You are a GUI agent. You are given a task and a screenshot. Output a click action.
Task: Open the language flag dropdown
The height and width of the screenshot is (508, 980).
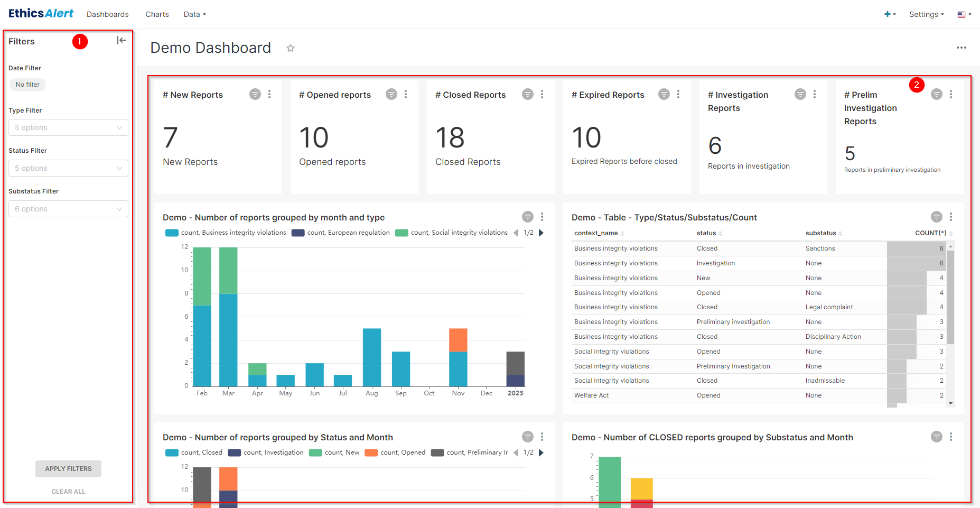click(964, 14)
